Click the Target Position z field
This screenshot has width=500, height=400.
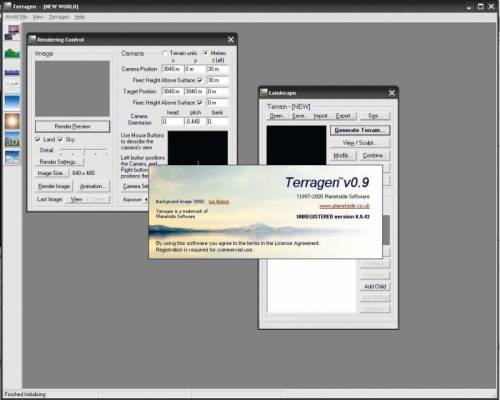218,91
